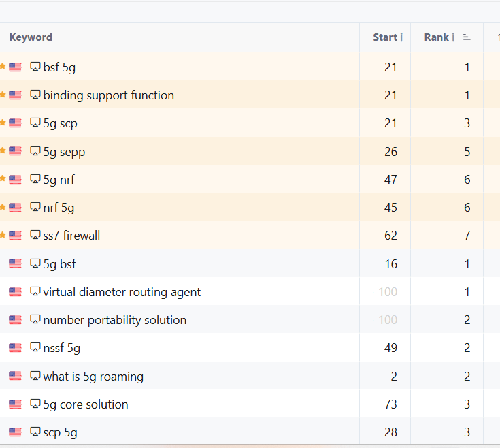Image resolution: width=500 pixels, height=448 pixels.
Task: Click the US flag beside nssf 5g
Action: coord(15,348)
